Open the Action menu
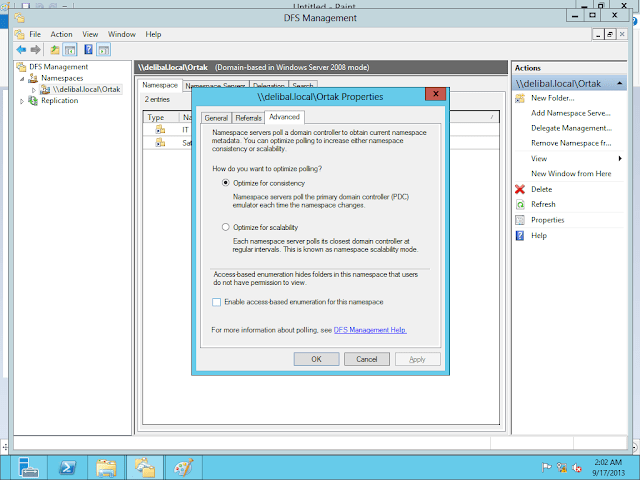Image resolution: width=640 pixels, height=480 pixels. (x=61, y=34)
